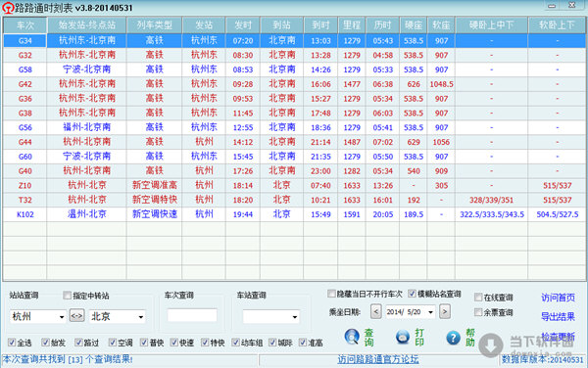Sort by 历时 column header
Image resolution: width=588 pixels, height=368 pixels.
point(383,25)
